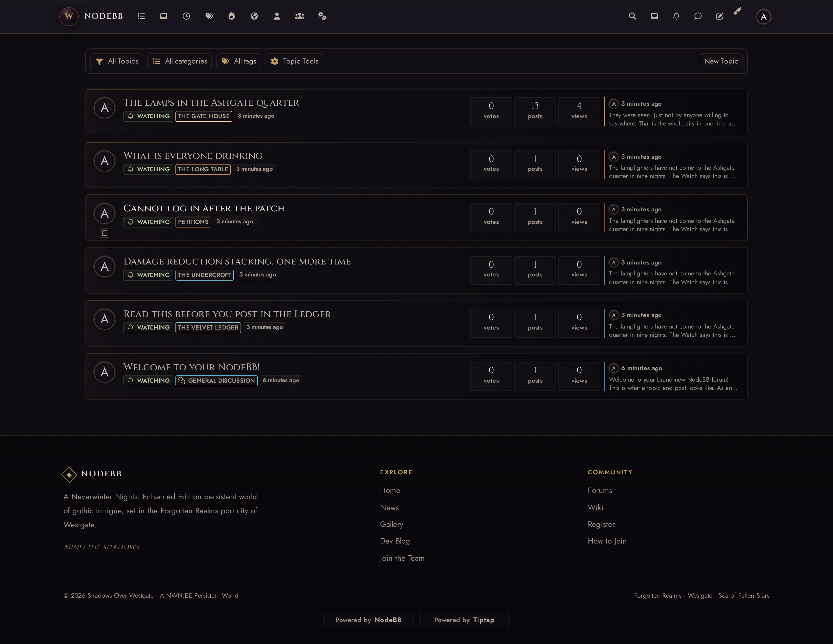Open How to Join footer link
Viewport: 833px width, 644px height.
(607, 541)
